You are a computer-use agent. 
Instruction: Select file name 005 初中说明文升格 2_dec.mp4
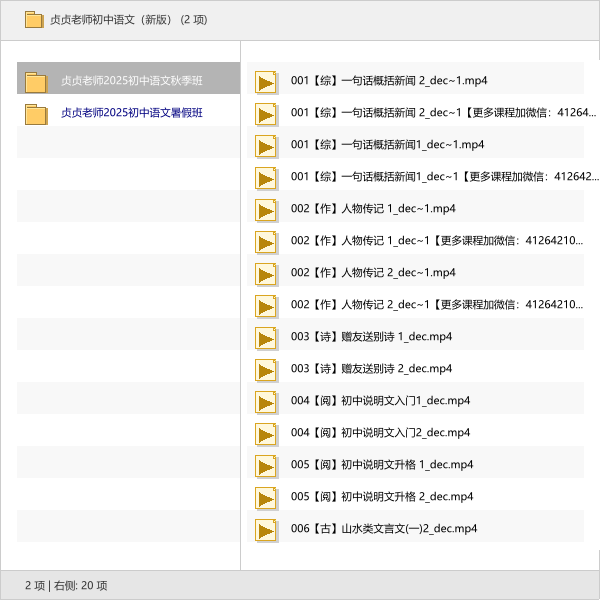[382, 497]
